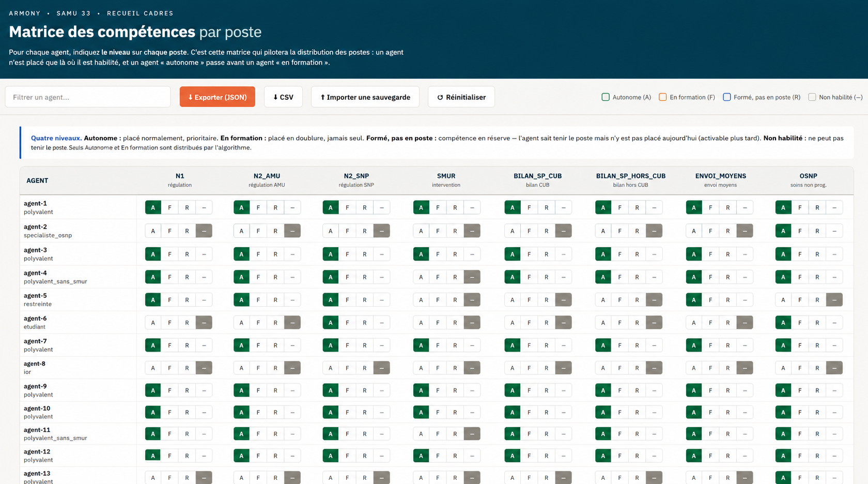Click the En formation (F) legend box
The height and width of the screenshot is (484, 868).
point(663,97)
